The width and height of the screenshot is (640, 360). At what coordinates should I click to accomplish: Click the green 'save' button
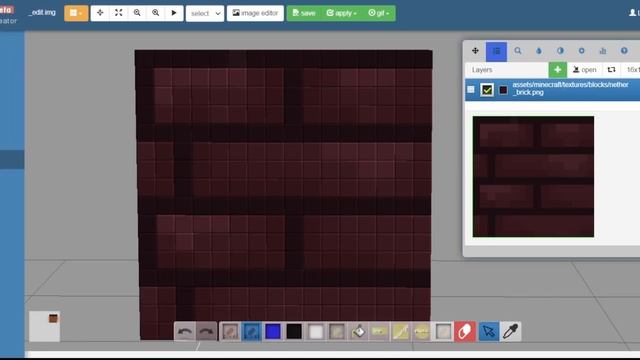[x=304, y=13]
